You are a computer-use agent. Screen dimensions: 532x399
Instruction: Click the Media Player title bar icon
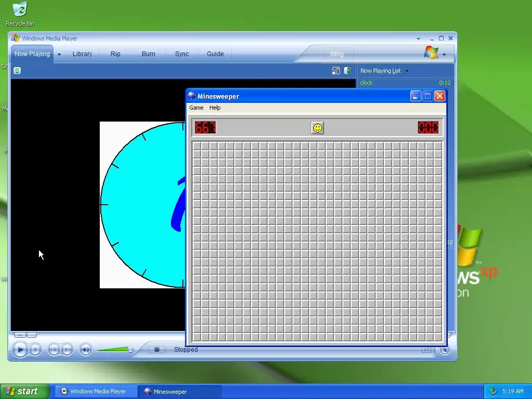(15, 38)
